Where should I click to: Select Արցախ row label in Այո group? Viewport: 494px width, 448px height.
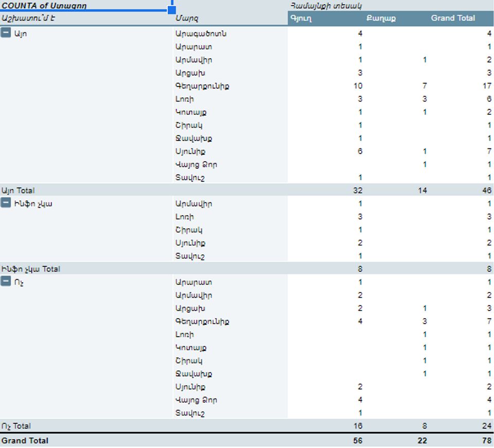[x=190, y=73]
